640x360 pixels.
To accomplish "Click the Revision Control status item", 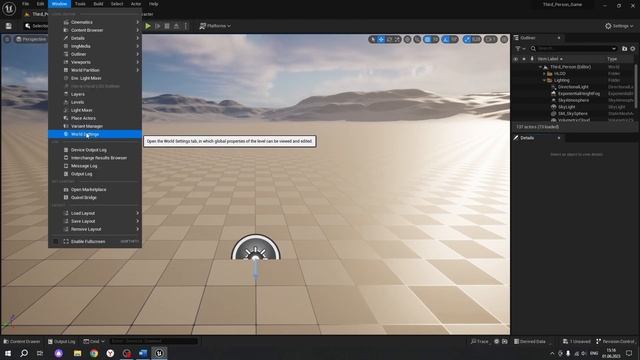I will 615,341.
